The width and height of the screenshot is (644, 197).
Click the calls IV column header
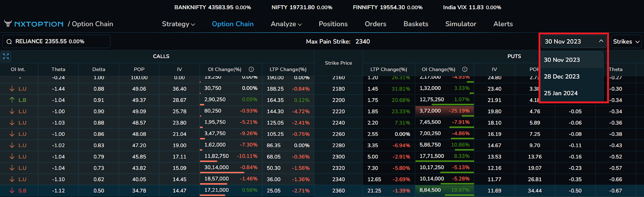pyautogui.click(x=180, y=69)
